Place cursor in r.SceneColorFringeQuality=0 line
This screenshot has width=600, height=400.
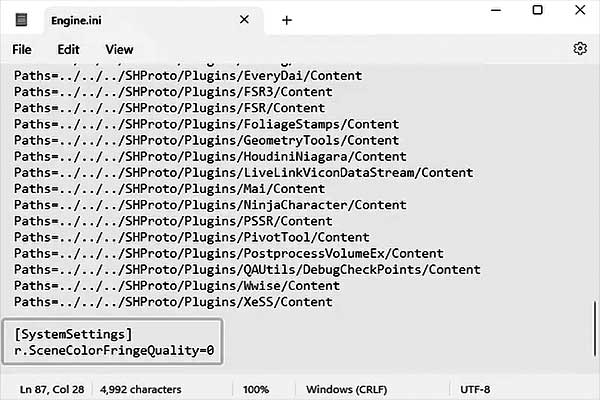click(114, 350)
